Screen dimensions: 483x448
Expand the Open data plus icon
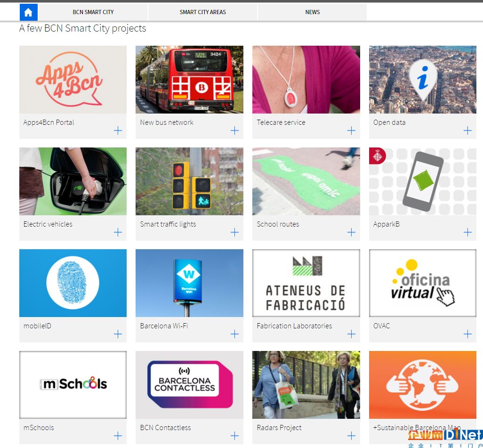point(467,130)
